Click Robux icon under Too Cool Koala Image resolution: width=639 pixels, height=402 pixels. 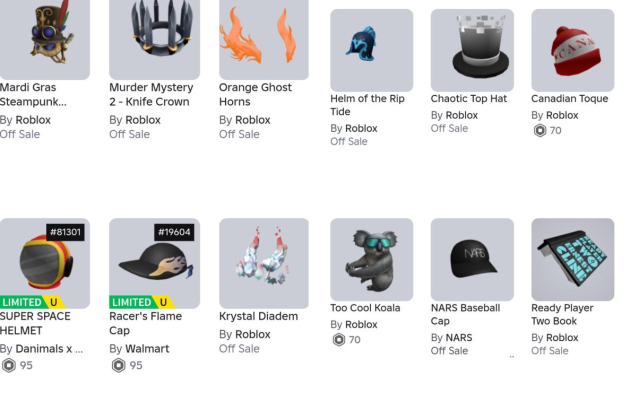(x=339, y=340)
